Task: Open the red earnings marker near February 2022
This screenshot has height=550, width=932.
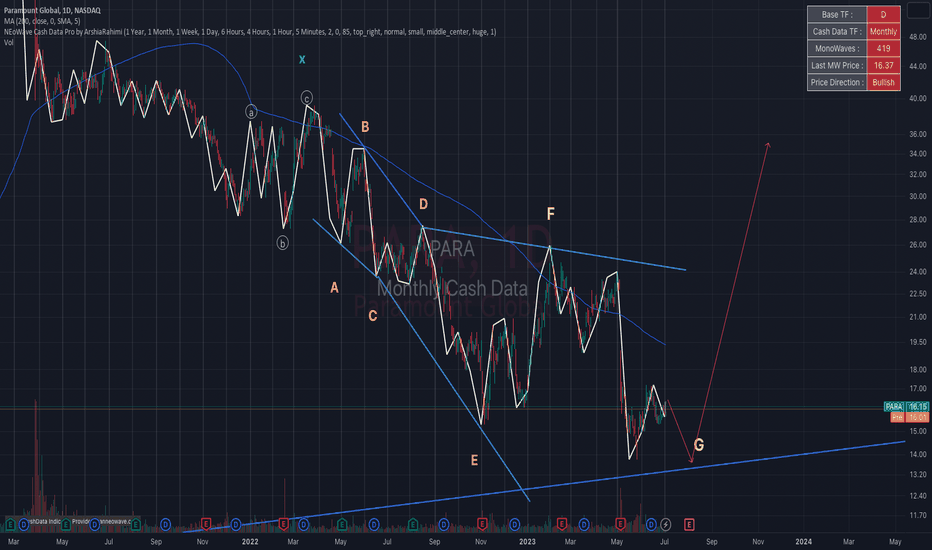Action: [x=284, y=524]
